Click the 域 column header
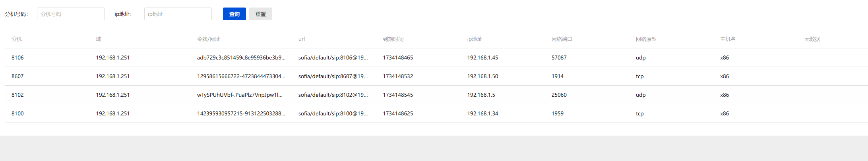Screen dimensions: 868x161 [x=99, y=39]
